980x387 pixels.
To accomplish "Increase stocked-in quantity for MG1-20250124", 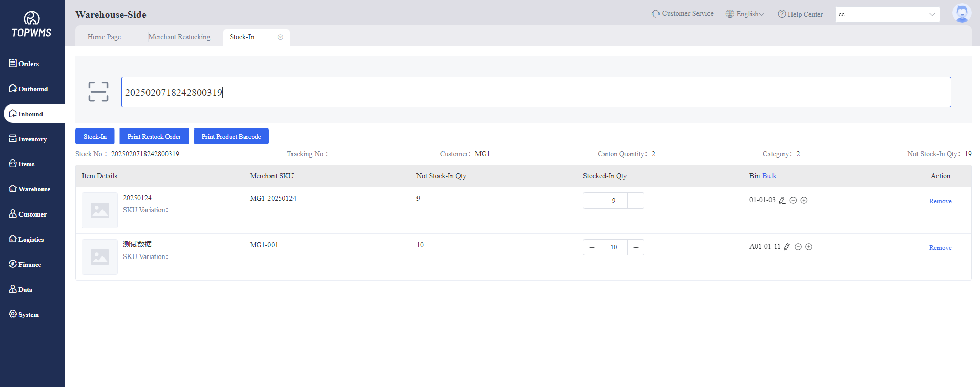I will (636, 201).
